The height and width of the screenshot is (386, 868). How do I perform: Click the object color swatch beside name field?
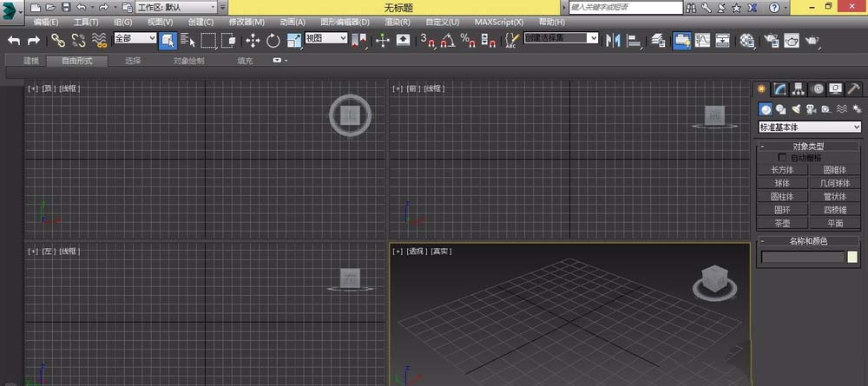852,257
